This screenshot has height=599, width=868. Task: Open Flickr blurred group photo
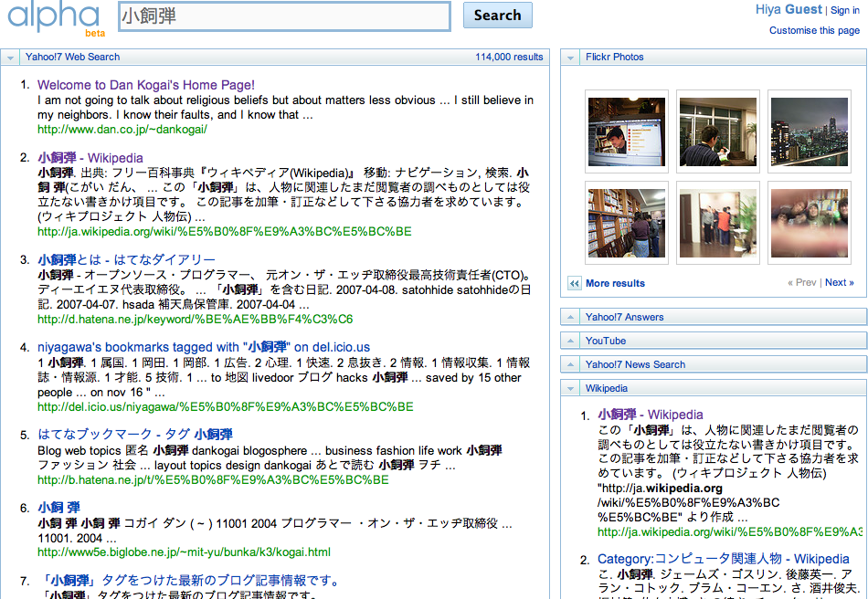point(810,223)
